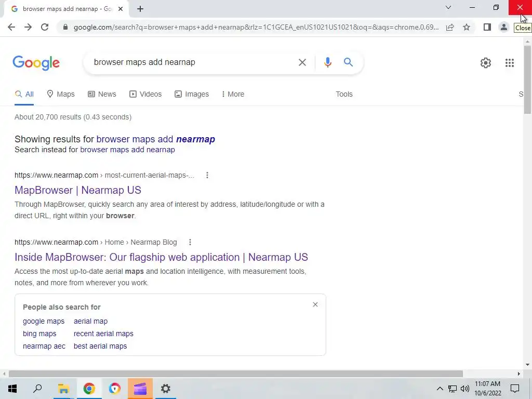Bookmark this page with the star icon
This screenshot has width=532, height=399.
tap(467, 27)
